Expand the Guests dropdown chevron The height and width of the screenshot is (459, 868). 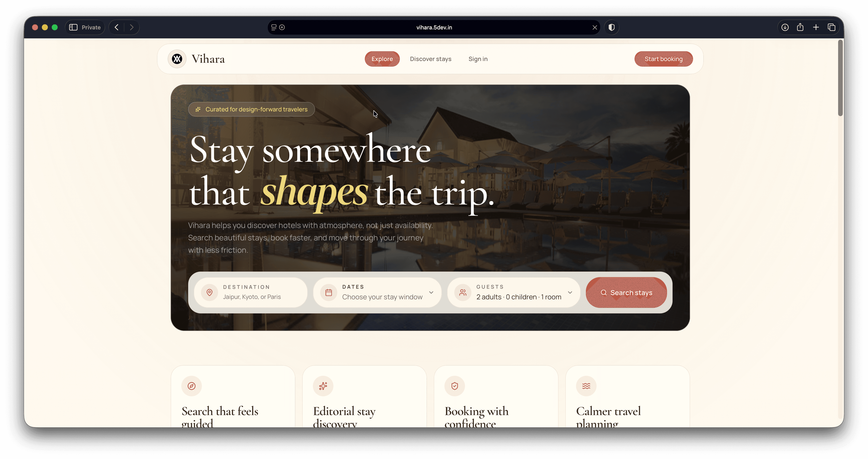[x=570, y=292]
